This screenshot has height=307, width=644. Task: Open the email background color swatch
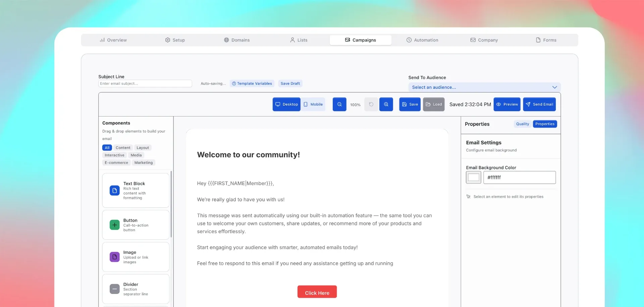[474, 177]
